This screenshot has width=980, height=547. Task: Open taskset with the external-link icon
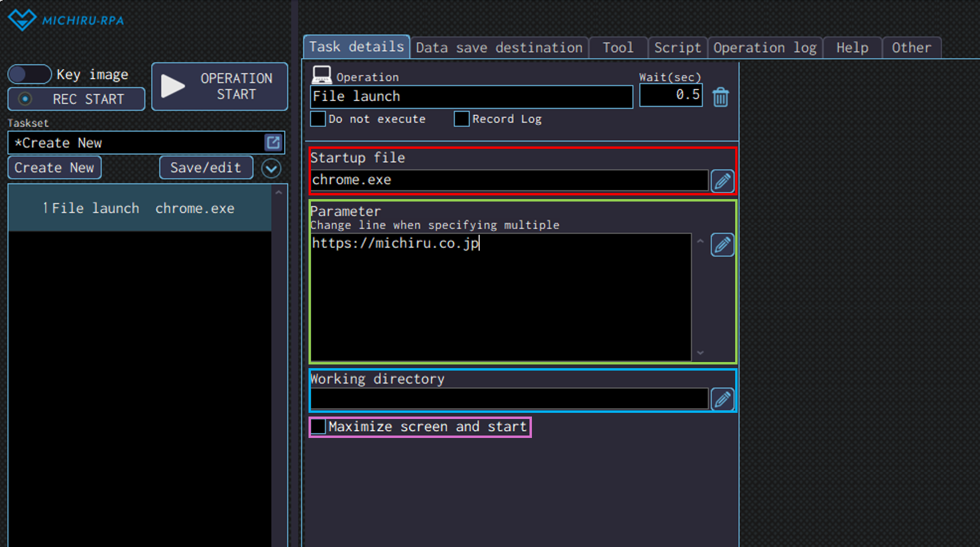coord(273,143)
